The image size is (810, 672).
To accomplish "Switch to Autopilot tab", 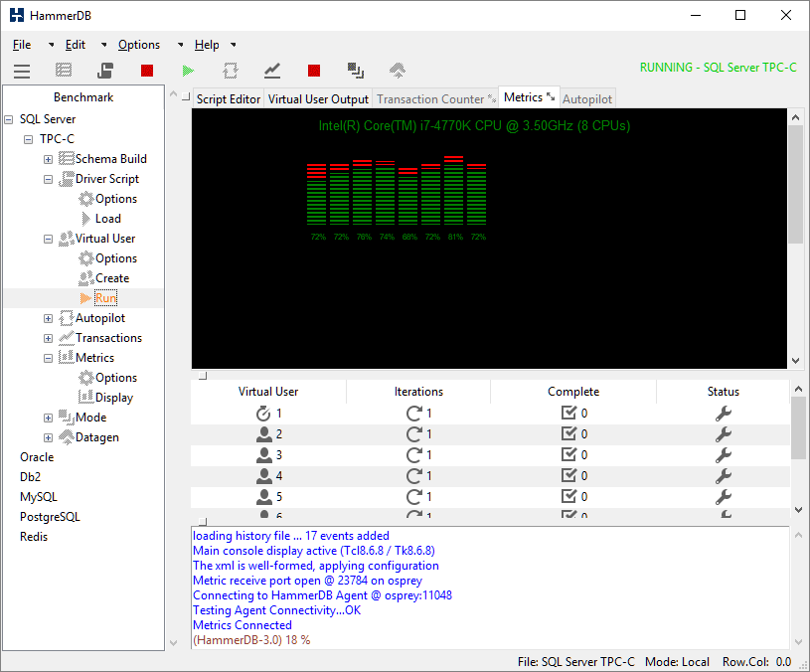I will [586, 99].
